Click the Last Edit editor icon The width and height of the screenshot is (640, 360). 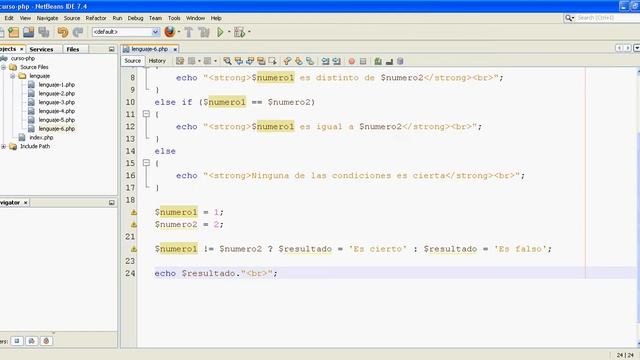(180, 61)
